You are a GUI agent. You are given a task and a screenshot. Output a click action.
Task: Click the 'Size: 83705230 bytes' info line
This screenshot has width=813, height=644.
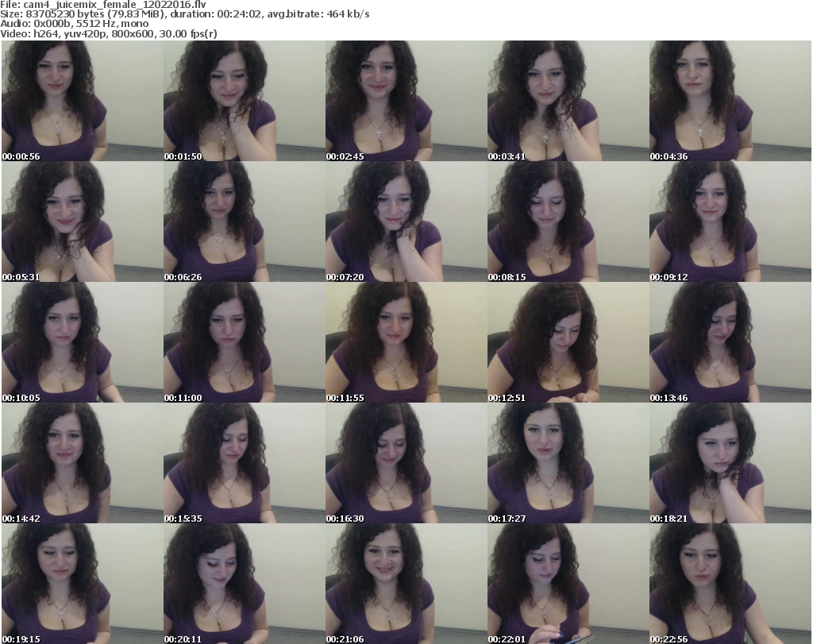tap(184, 14)
